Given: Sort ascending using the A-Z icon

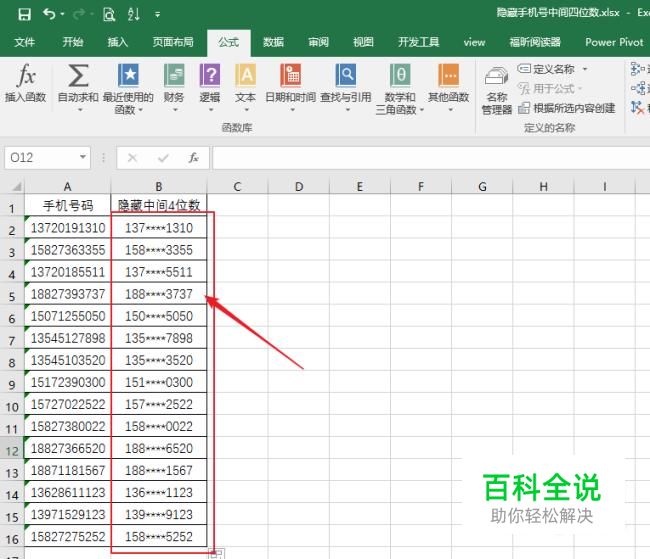Looking at the screenshot, I should (133, 15).
